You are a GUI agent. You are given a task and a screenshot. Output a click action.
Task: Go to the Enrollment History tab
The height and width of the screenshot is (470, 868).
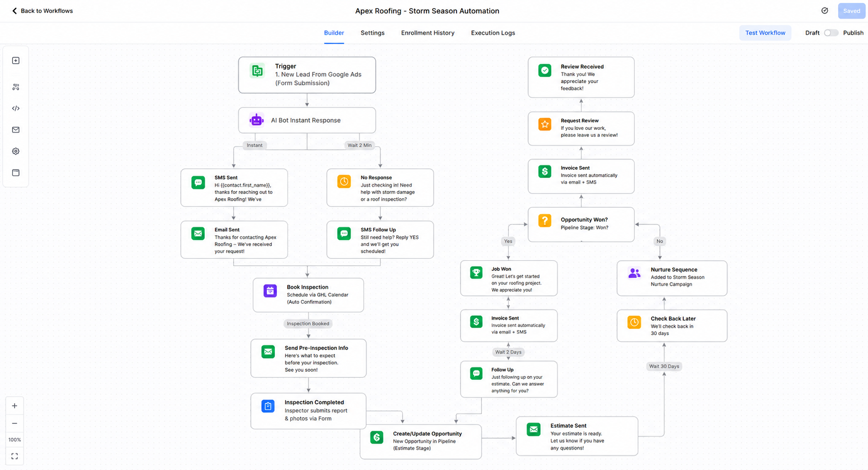click(428, 33)
